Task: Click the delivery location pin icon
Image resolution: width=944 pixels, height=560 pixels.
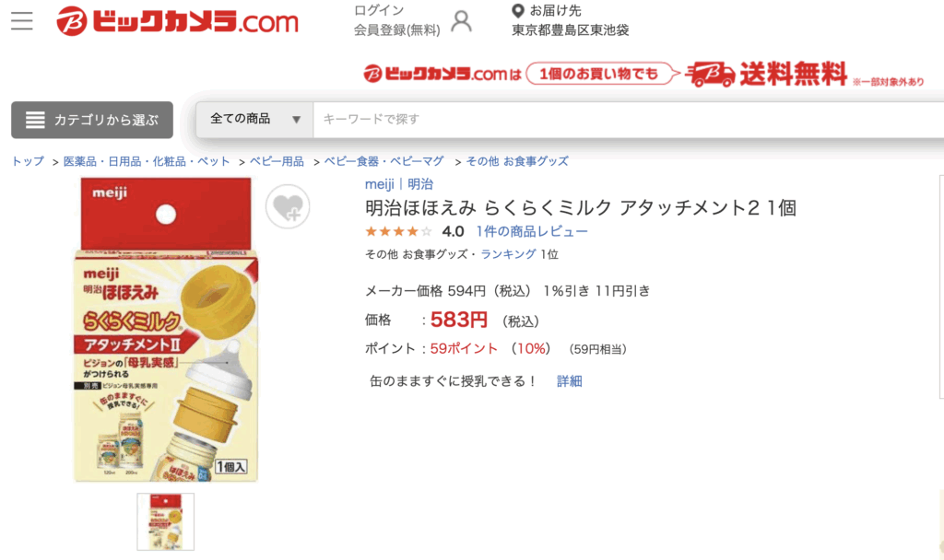Action: (x=517, y=10)
